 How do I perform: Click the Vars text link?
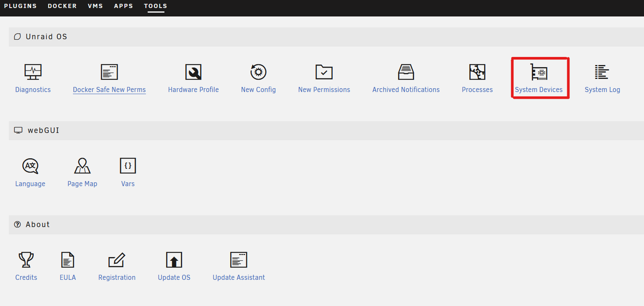(x=128, y=184)
